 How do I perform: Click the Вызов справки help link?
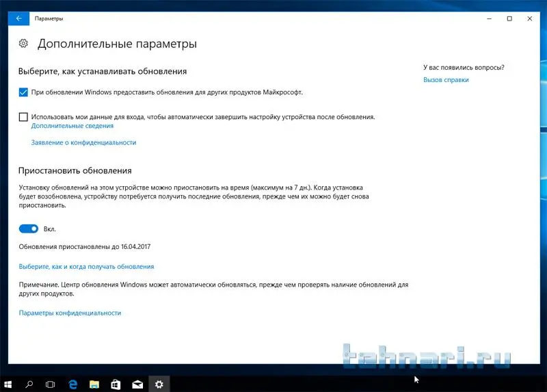click(x=446, y=79)
